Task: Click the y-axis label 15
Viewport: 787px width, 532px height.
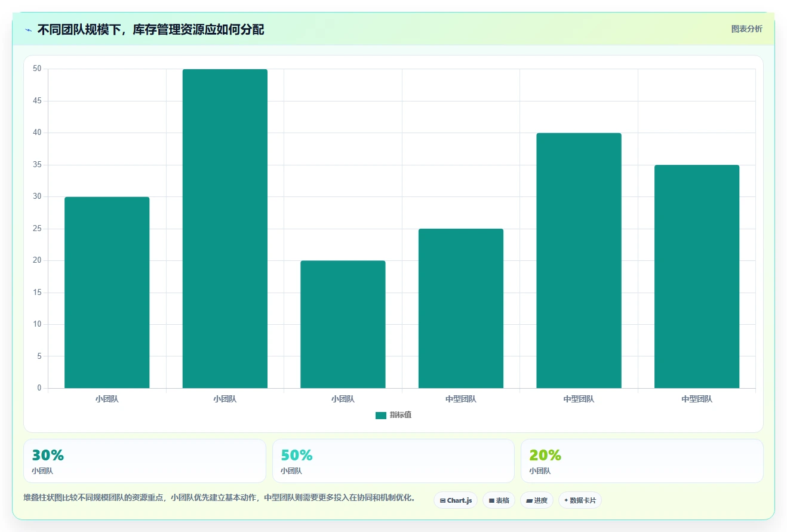Action: (x=37, y=293)
